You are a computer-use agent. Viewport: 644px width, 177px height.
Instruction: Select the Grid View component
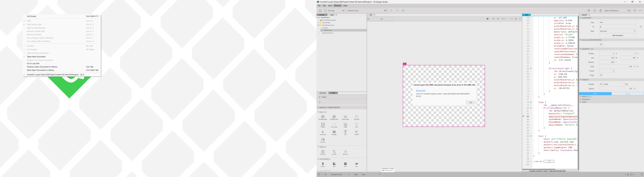coord(323,152)
